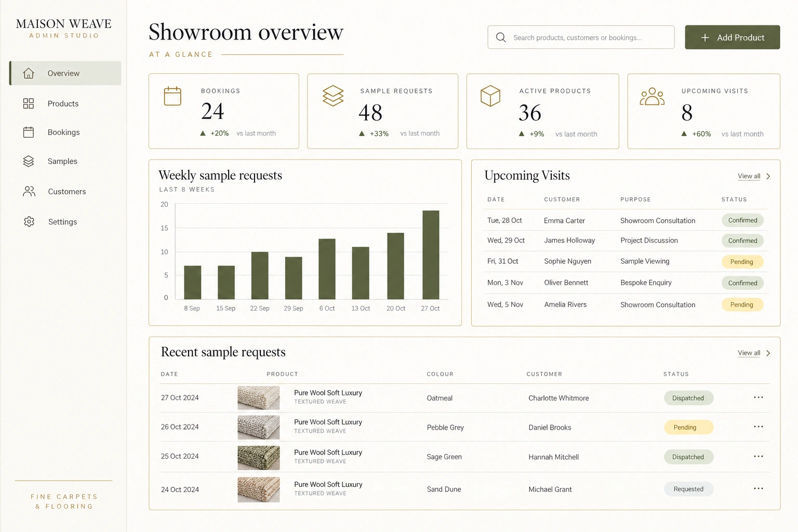Select the 20 Oct bar in chart
Image resolution: width=798 pixels, height=532 pixels.
point(396,266)
